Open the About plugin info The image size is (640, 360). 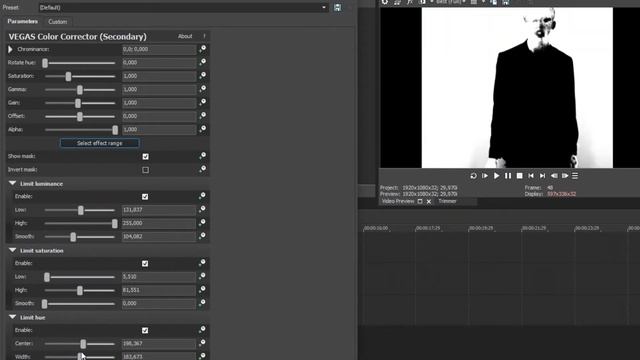click(185, 36)
